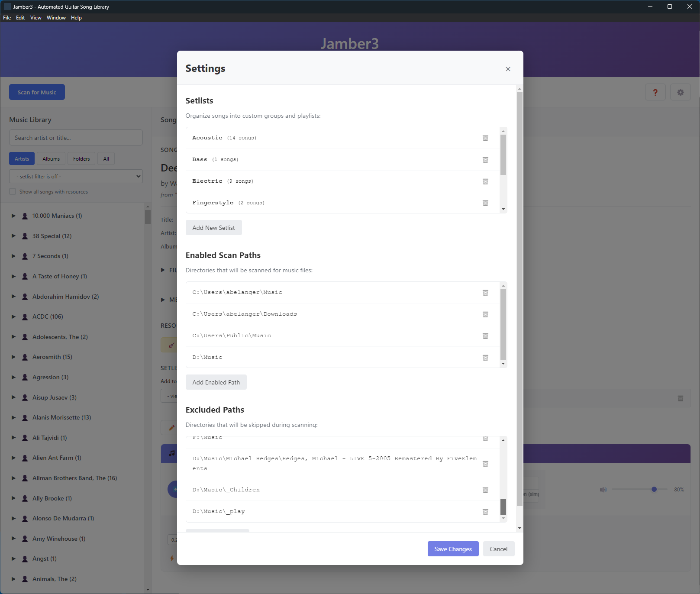The image size is (700, 594).
Task: Switch library view to Albums tab
Action: 51,159
